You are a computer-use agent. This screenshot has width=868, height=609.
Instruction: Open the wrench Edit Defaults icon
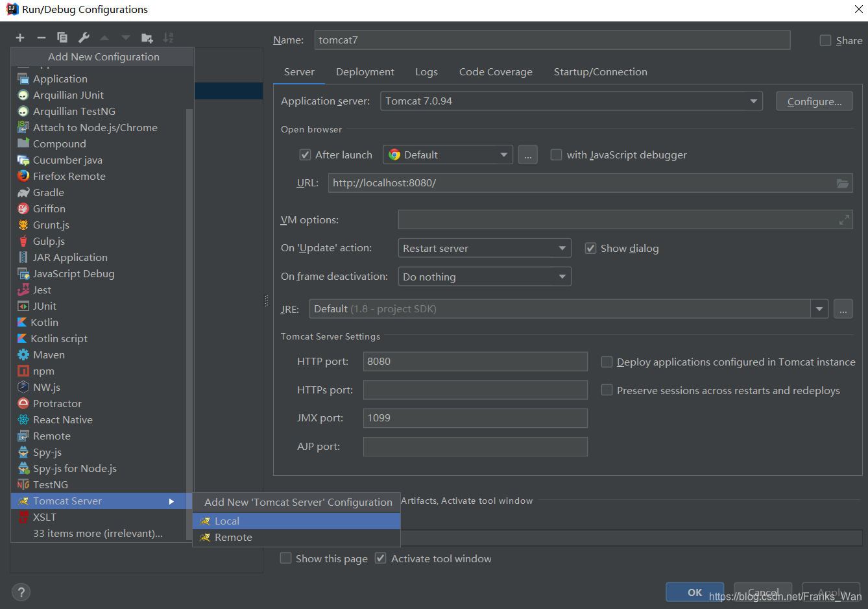pyautogui.click(x=84, y=38)
